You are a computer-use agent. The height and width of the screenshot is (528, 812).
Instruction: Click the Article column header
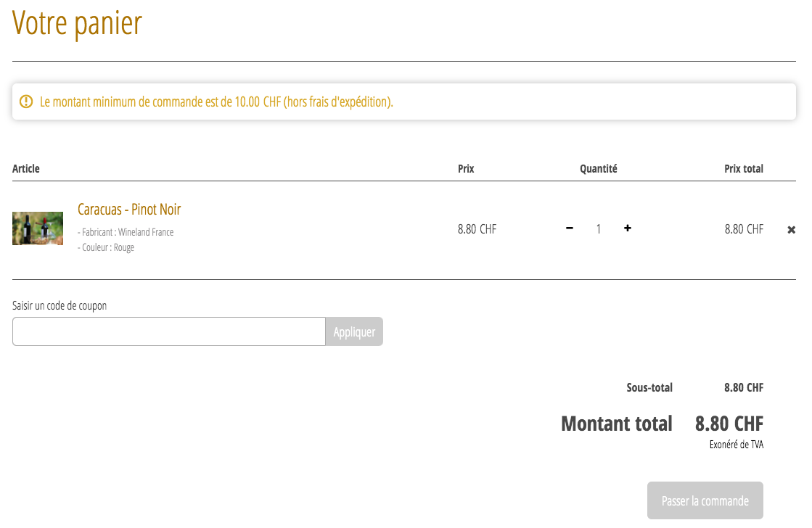(x=26, y=169)
